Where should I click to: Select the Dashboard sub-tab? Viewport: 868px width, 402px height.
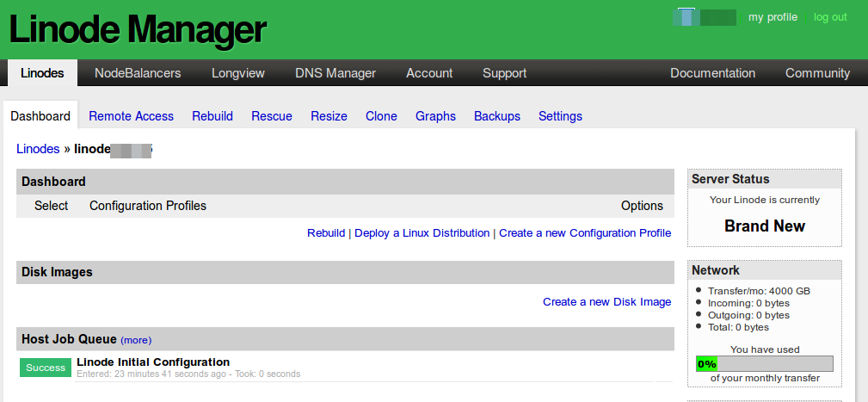40,116
